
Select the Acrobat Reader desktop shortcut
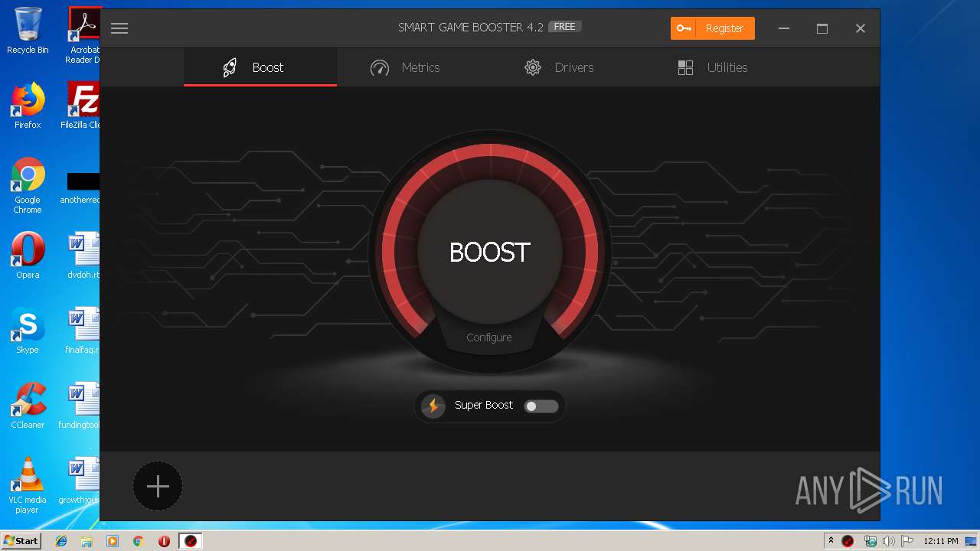pyautogui.click(x=83, y=36)
